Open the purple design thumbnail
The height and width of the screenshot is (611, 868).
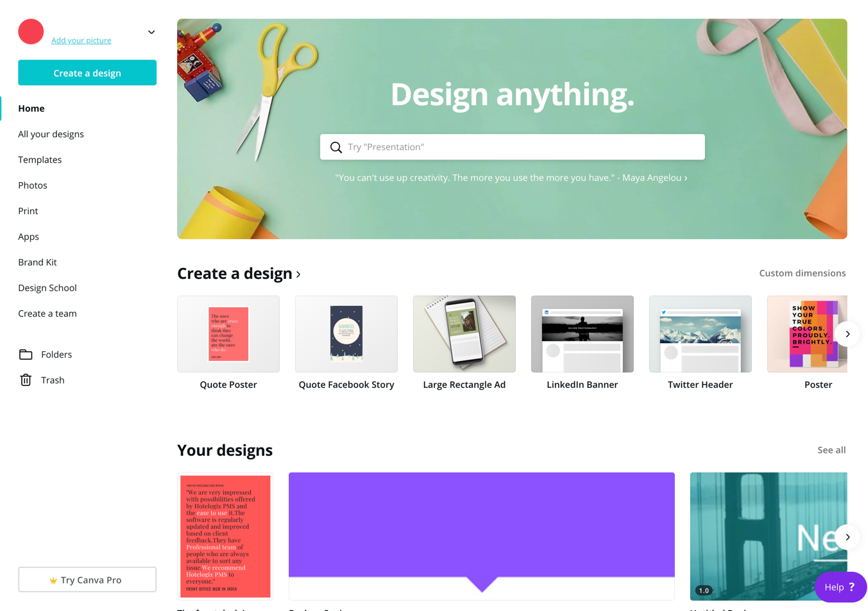click(x=482, y=537)
